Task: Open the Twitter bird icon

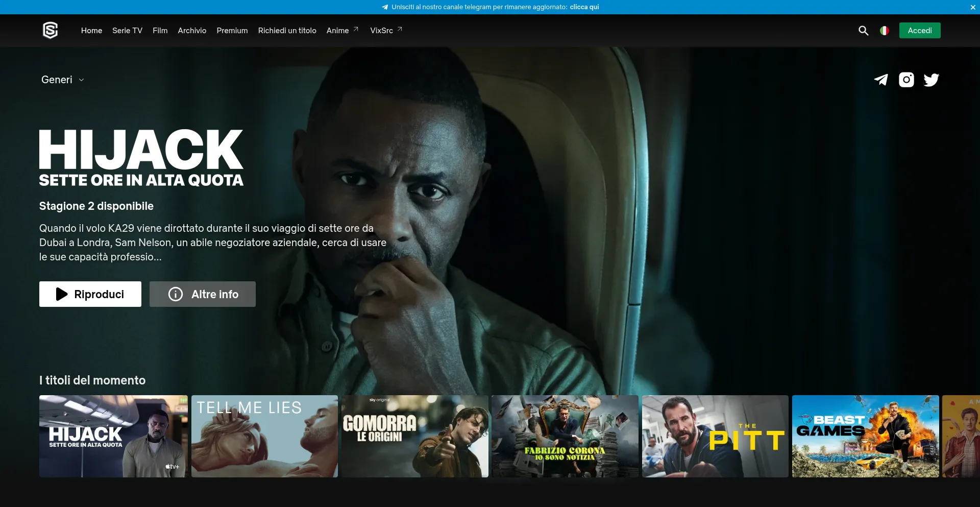Action: tap(931, 80)
